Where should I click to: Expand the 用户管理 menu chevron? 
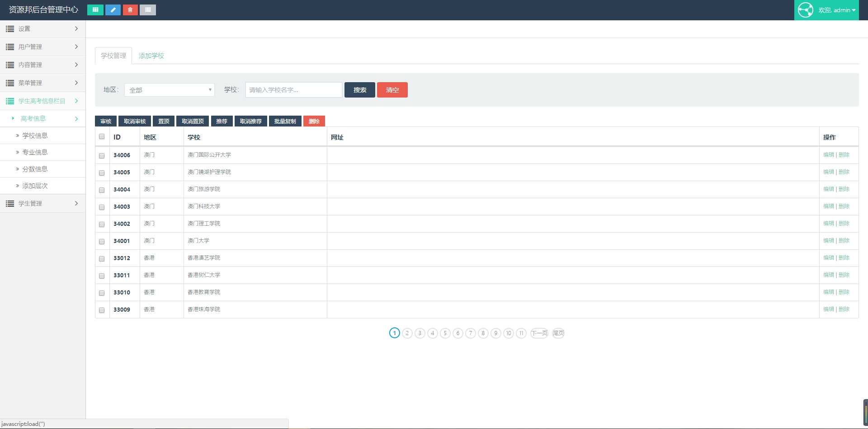point(76,47)
